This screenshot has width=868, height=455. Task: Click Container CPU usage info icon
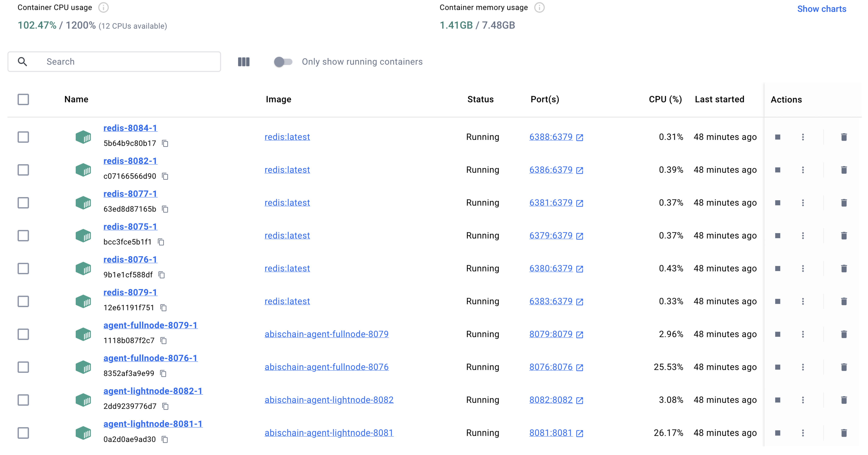(103, 7)
